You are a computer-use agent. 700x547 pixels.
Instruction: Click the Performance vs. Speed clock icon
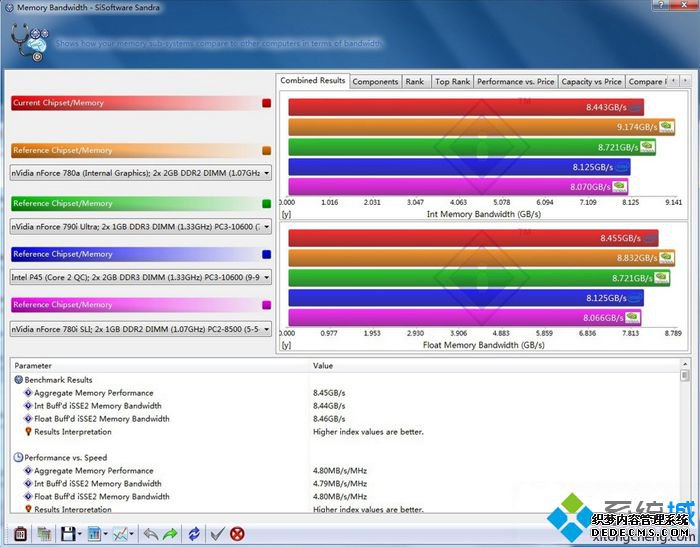point(18,457)
